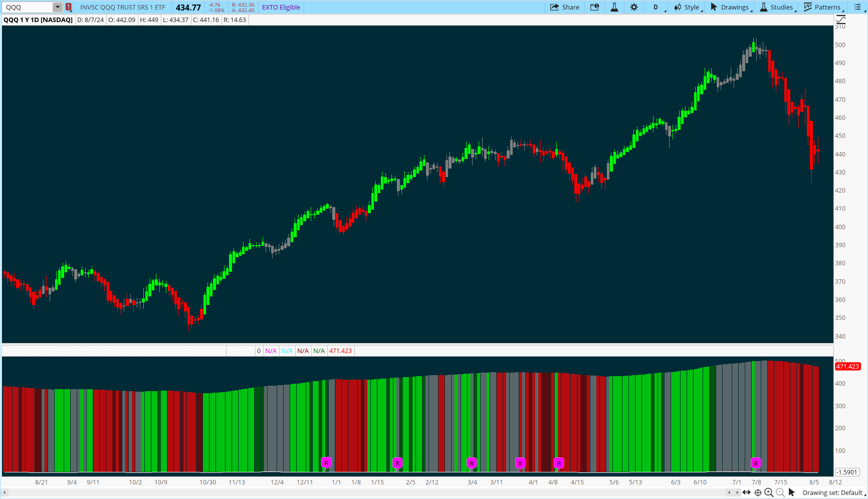Image resolution: width=868 pixels, height=499 pixels.
Task: Click EXTO Eligible link
Action: point(281,7)
